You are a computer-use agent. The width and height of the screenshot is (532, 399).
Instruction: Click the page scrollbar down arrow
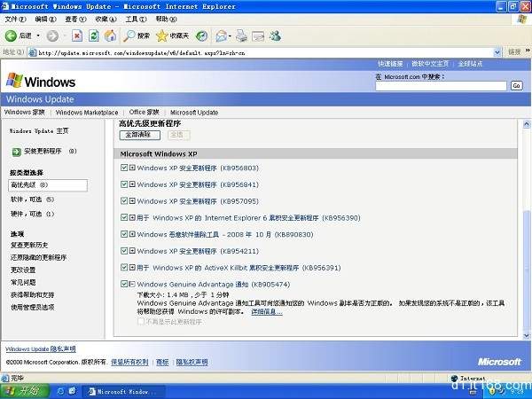527,335
